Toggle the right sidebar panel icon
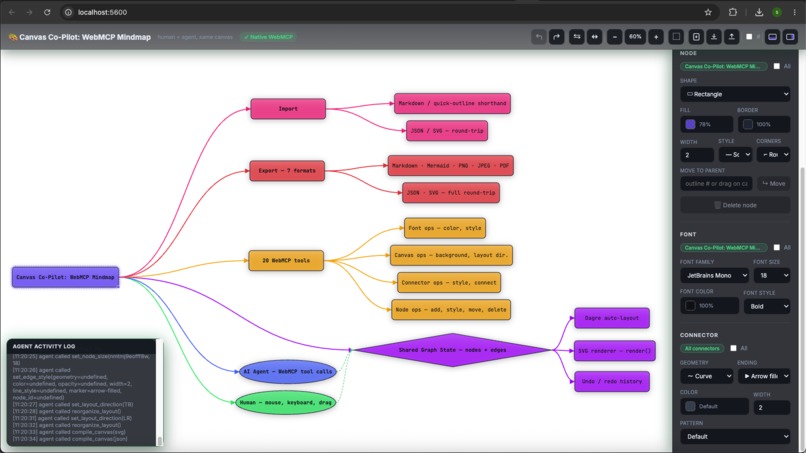Screen dimensions: 806x453 (x=790, y=37)
